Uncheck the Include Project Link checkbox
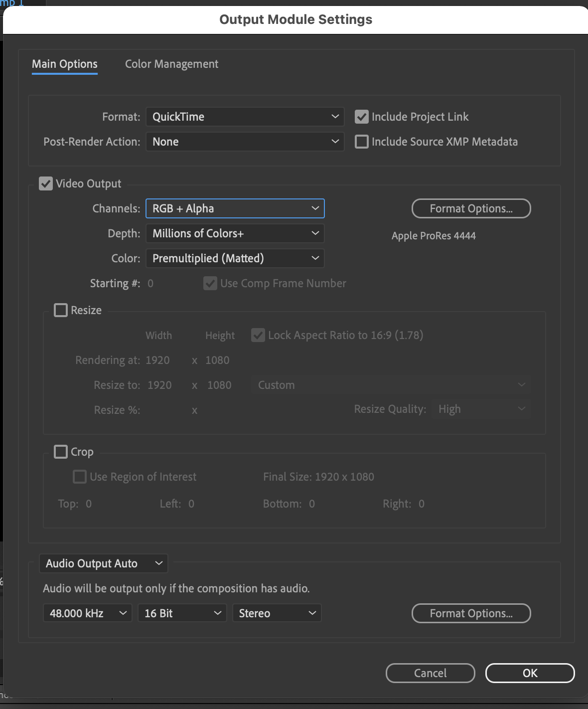The width and height of the screenshot is (588, 709). coord(361,117)
